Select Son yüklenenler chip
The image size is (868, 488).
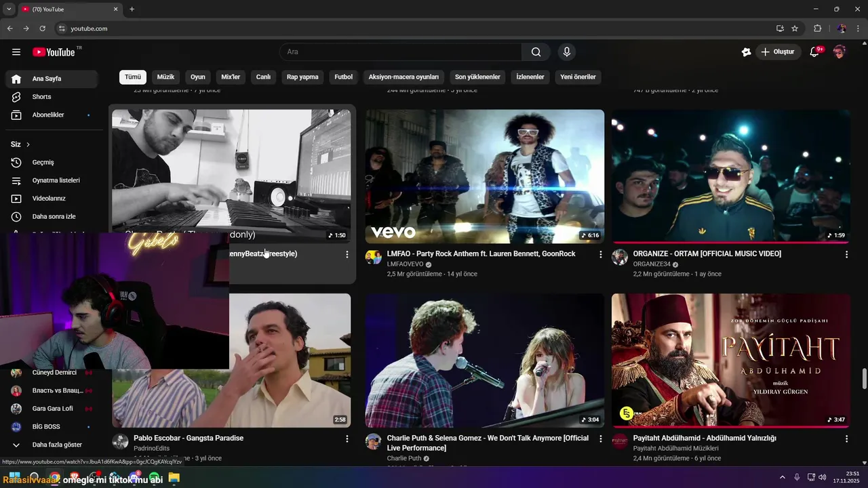pos(477,77)
